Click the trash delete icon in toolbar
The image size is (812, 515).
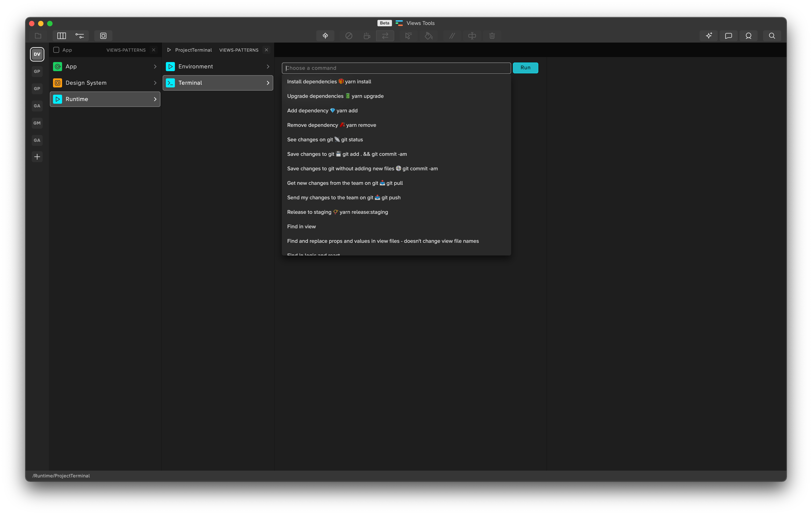click(x=492, y=36)
